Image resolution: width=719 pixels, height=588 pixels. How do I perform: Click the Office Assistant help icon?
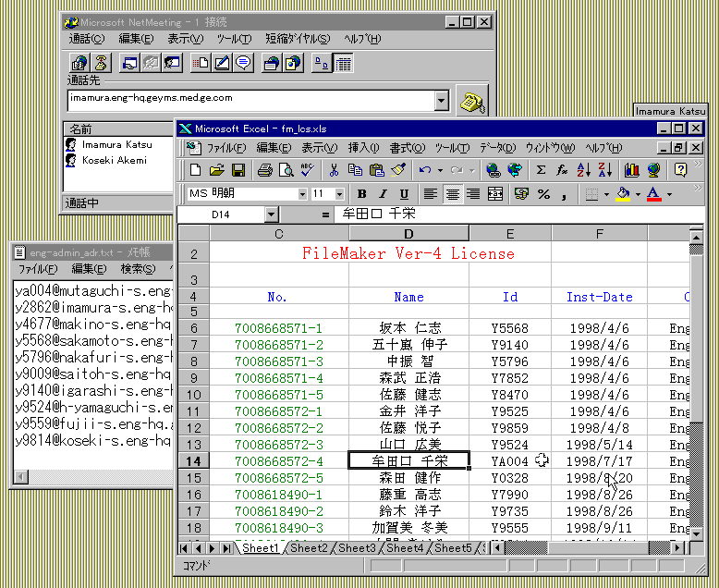point(680,170)
